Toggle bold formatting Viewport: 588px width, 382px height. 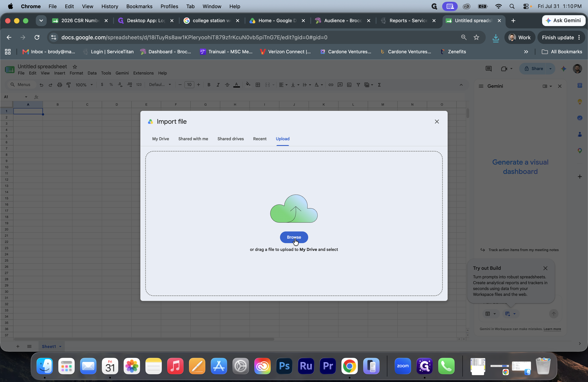click(209, 85)
